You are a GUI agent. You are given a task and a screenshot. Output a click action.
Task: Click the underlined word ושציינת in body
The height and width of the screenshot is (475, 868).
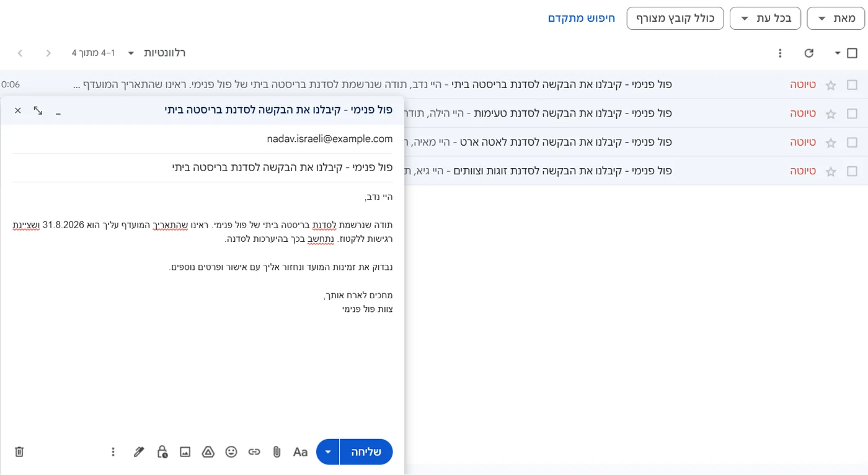26,226
